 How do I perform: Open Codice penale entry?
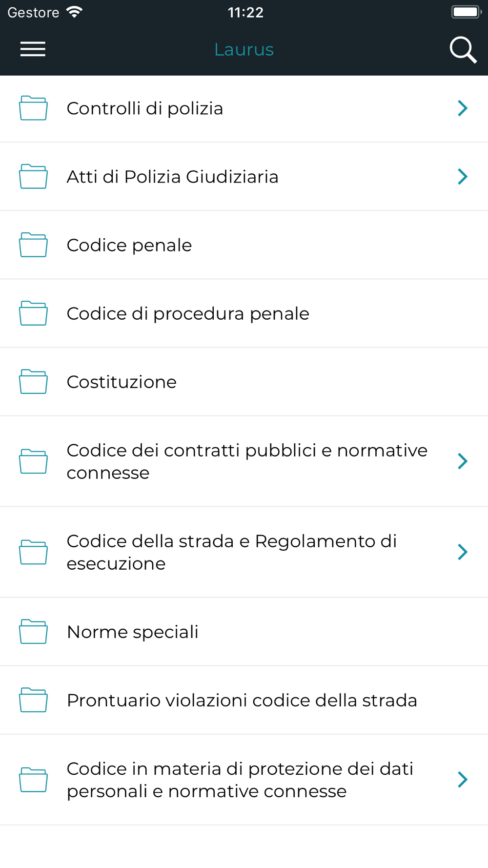[129, 245]
